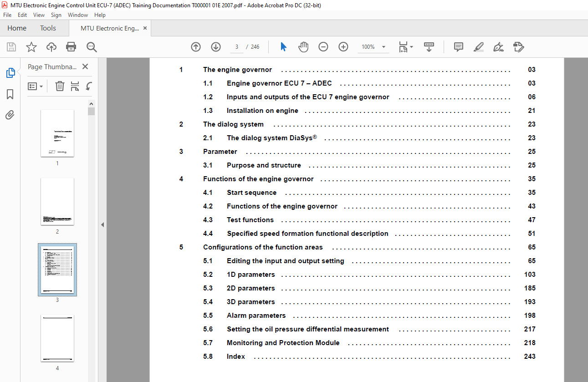588x382 pixels.
Task: Switch to the Tools tab
Action: (48, 28)
